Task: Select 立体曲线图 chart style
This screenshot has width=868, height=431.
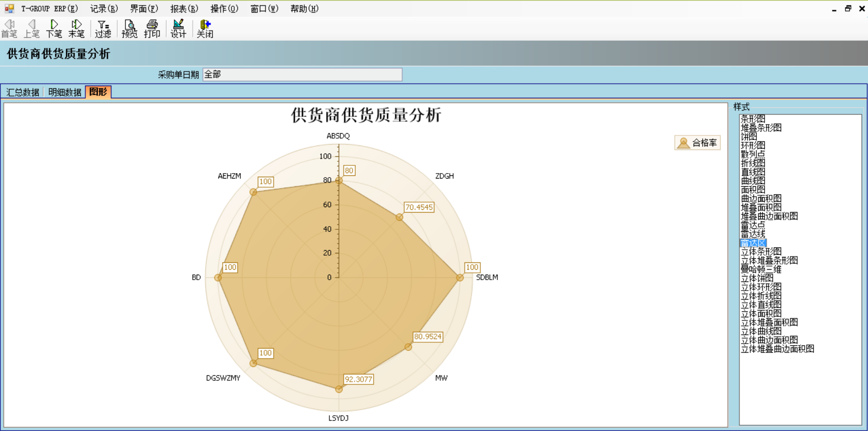Action: tap(761, 331)
